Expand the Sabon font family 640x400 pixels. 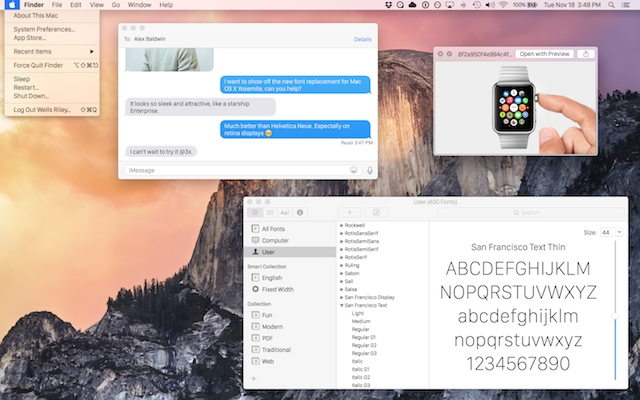342,273
